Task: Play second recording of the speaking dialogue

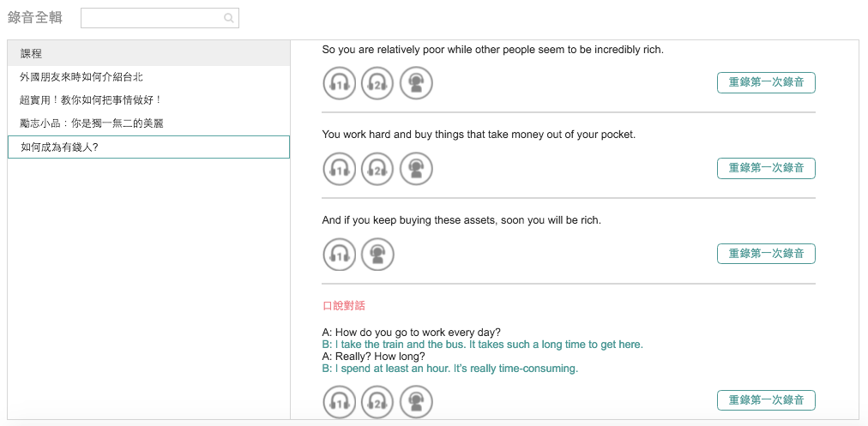Action: click(x=377, y=401)
